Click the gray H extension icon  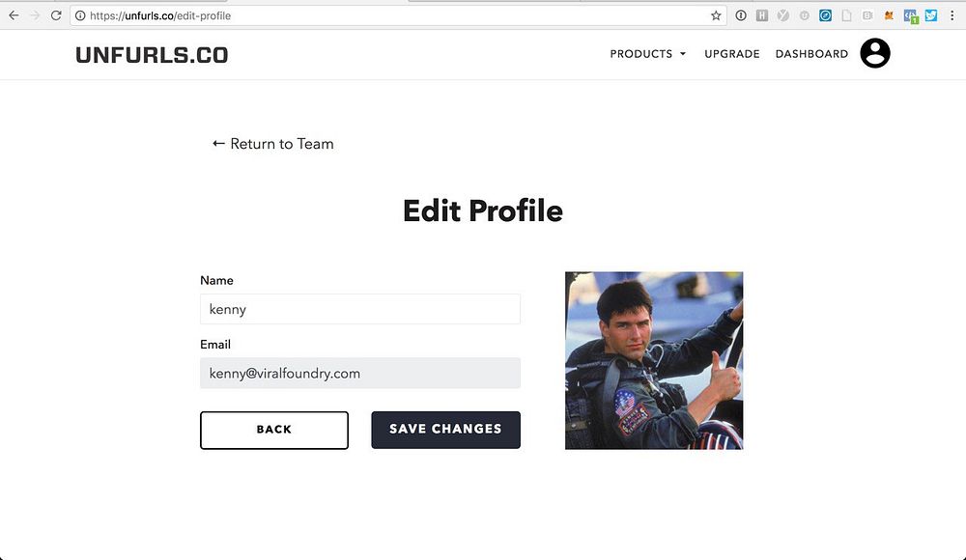coord(762,15)
